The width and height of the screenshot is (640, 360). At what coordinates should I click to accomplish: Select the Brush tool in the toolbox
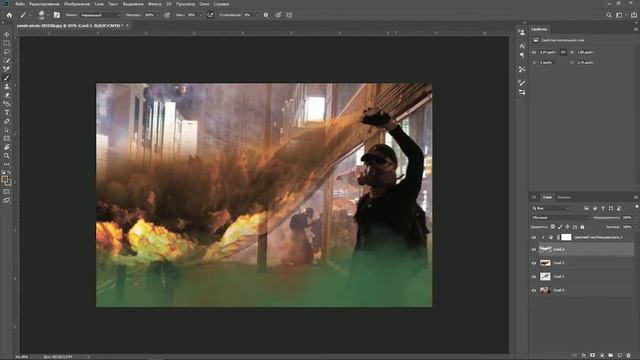coord(7,78)
